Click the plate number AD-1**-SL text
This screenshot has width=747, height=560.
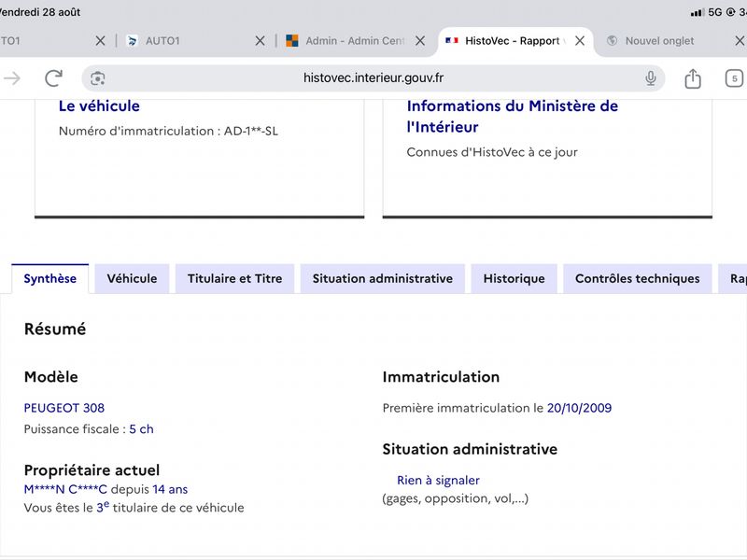coord(251,131)
